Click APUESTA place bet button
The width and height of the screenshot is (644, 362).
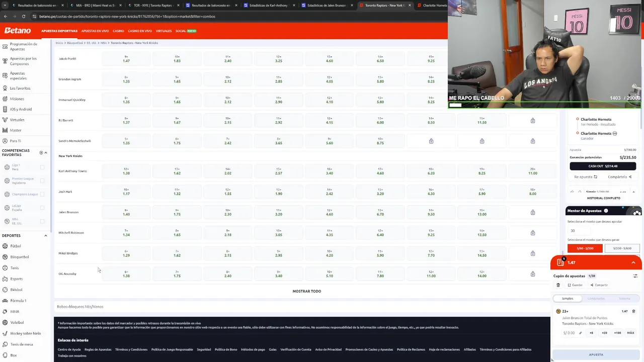[596, 354]
